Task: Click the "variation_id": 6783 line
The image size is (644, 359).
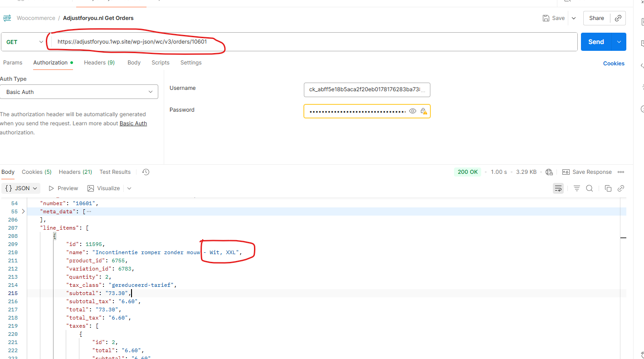Action: (100, 269)
